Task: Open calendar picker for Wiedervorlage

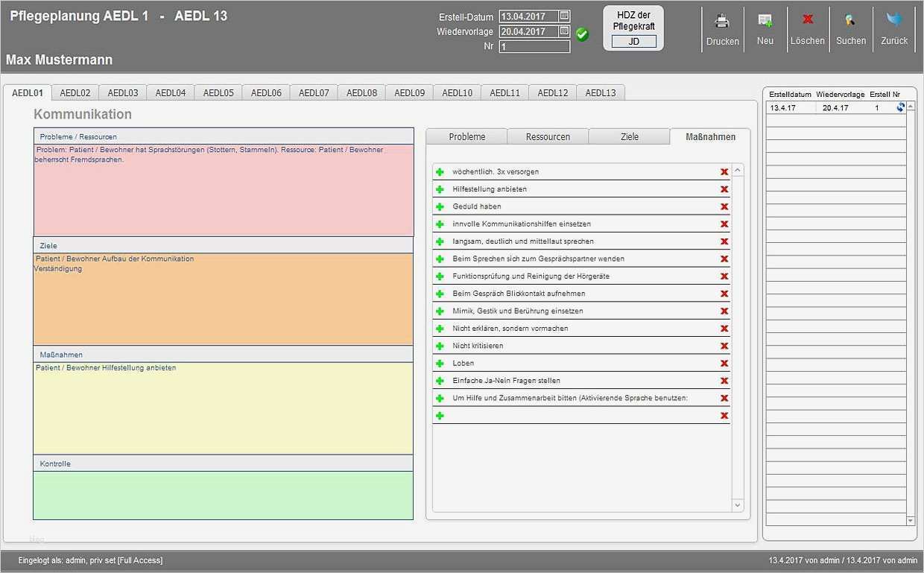Action: coord(564,31)
